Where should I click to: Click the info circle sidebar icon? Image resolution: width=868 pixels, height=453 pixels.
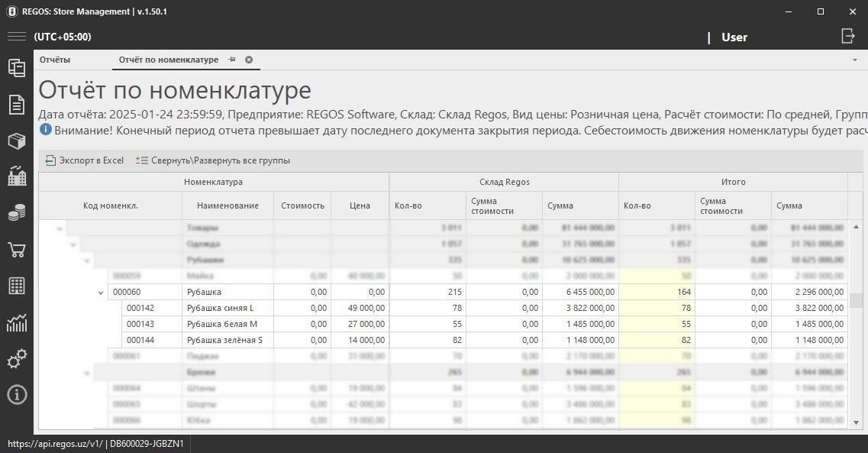click(x=16, y=395)
